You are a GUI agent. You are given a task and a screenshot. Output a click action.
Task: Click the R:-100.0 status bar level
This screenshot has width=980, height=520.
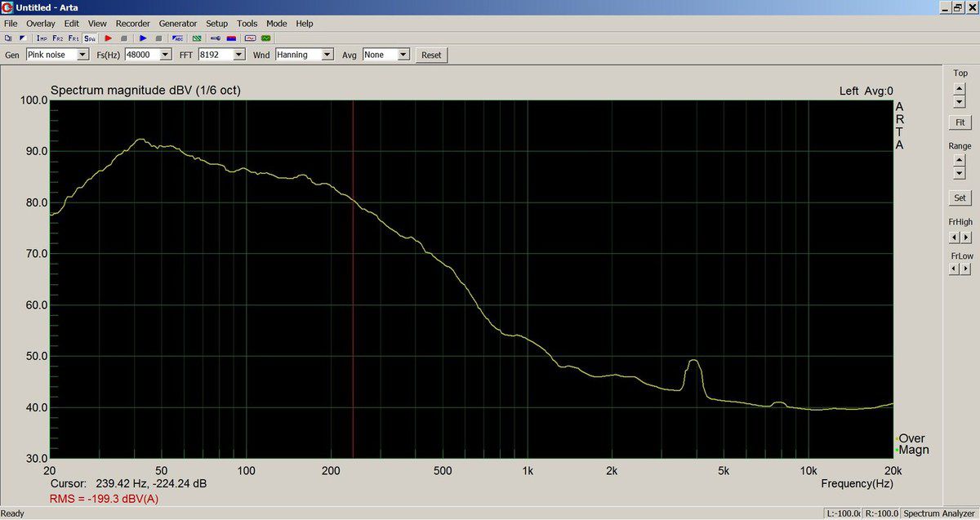point(881,513)
